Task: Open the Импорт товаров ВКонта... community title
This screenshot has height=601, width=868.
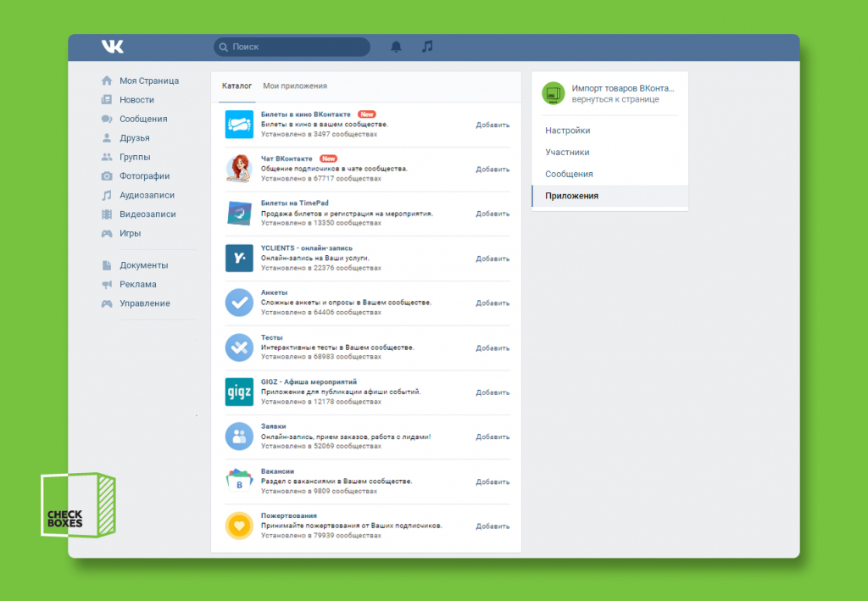Action: pyautogui.click(x=623, y=88)
